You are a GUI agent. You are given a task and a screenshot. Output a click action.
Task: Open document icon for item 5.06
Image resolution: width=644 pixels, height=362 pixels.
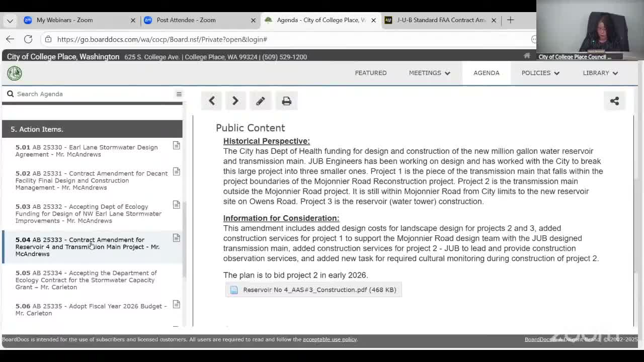176,304
